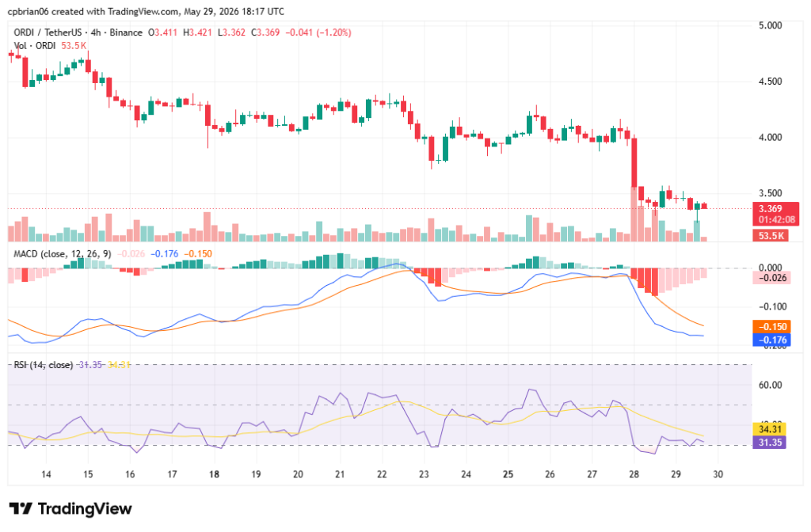
Task: Click date label 27 on the time axis
Action: [592, 475]
